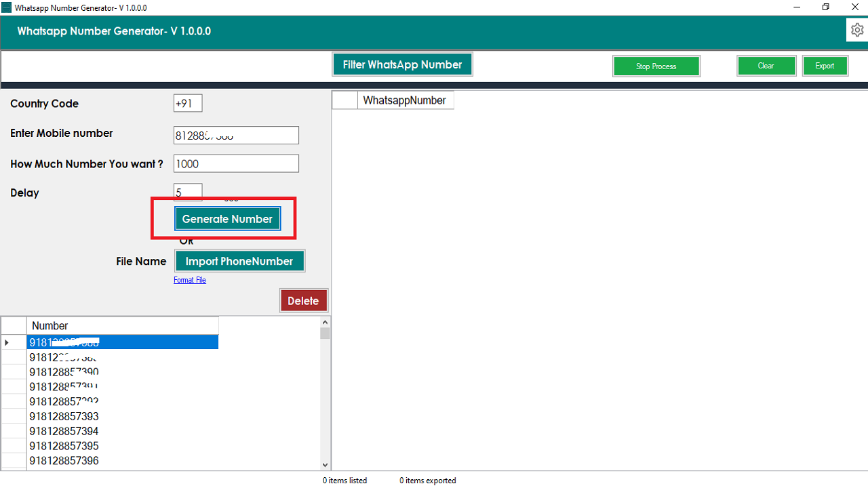
Task: Click the scrollbar down arrow in number list
Action: (325, 466)
